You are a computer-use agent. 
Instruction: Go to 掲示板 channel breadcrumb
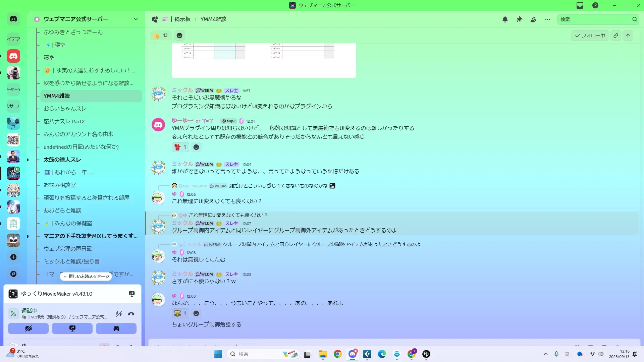tap(182, 19)
